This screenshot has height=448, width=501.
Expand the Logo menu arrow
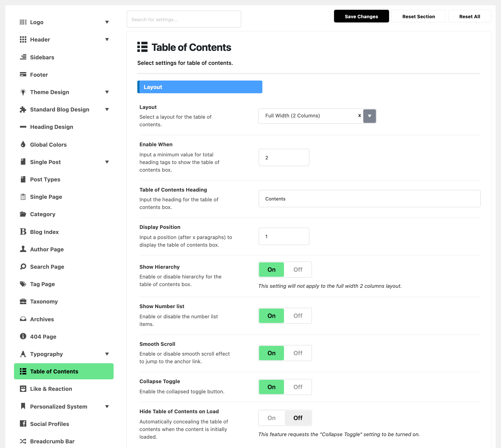[x=107, y=22]
